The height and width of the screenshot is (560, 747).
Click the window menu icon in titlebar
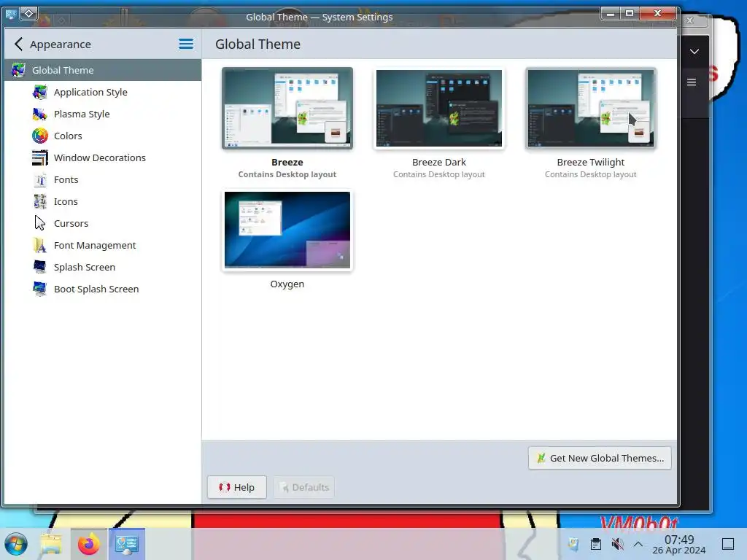pos(10,14)
